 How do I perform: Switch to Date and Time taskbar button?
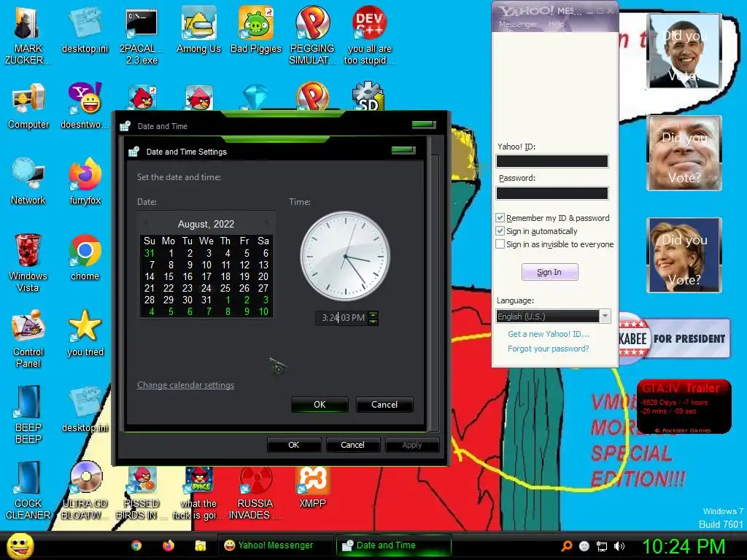(393, 545)
